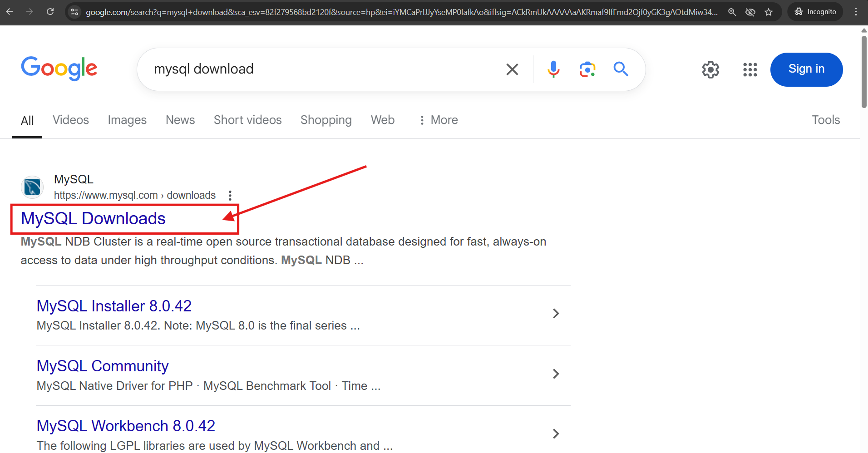Search by image with the Lens icon

pyautogui.click(x=587, y=69)
